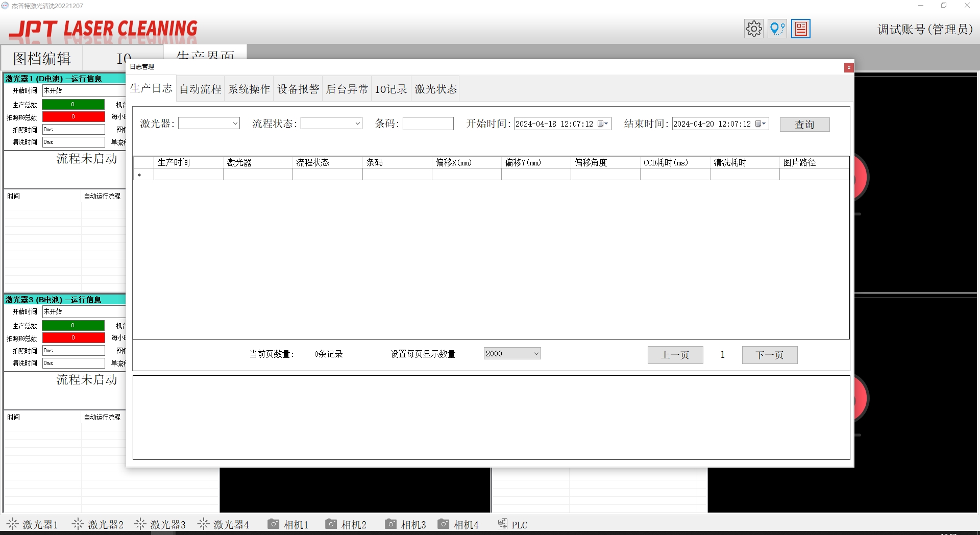Screen dimensions: 980x535
Task: Click the 条码 column header
Action: [397, 162]
